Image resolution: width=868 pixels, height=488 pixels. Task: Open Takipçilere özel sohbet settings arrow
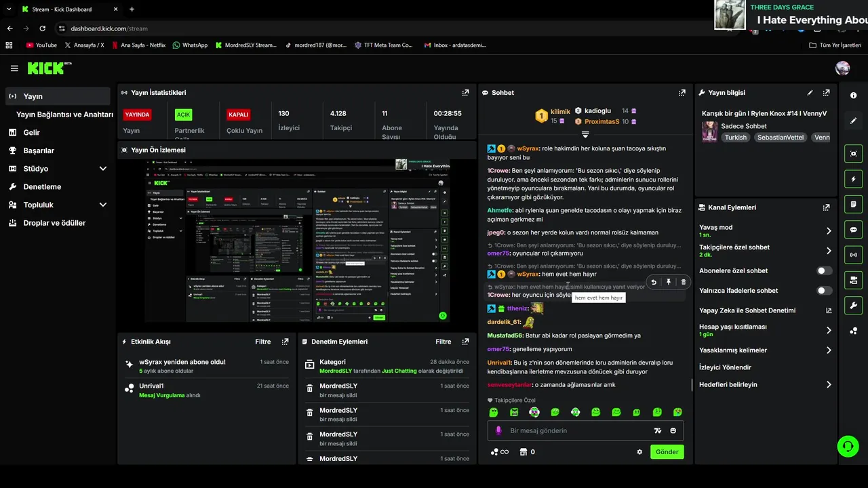pos(829,251)
